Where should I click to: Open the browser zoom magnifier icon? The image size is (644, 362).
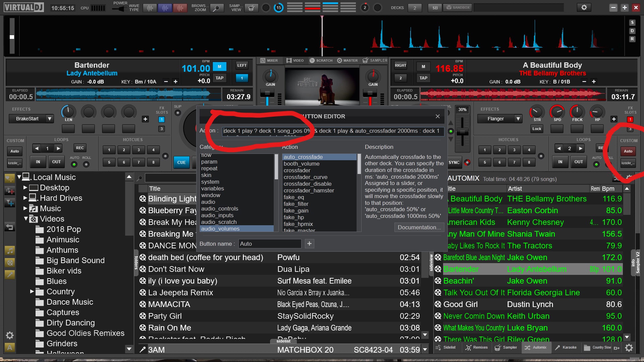click(217, 8)
